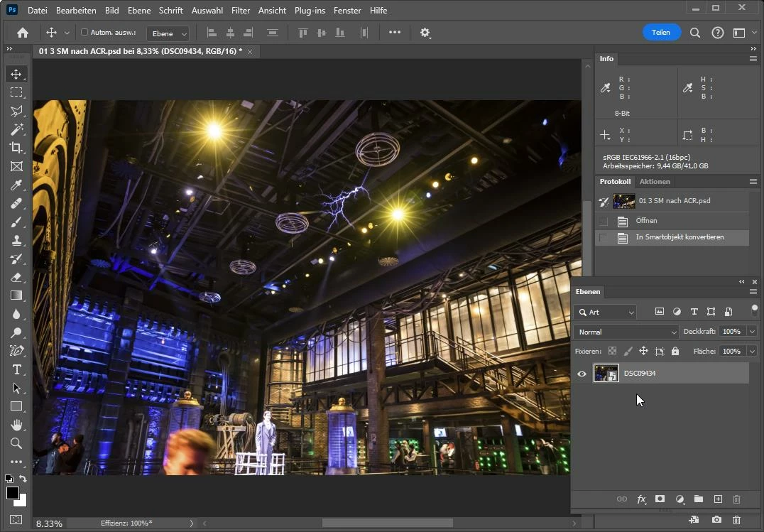
Task: Expand the Deckkraft opacity dropdown
Action: (x=752, y=332)
